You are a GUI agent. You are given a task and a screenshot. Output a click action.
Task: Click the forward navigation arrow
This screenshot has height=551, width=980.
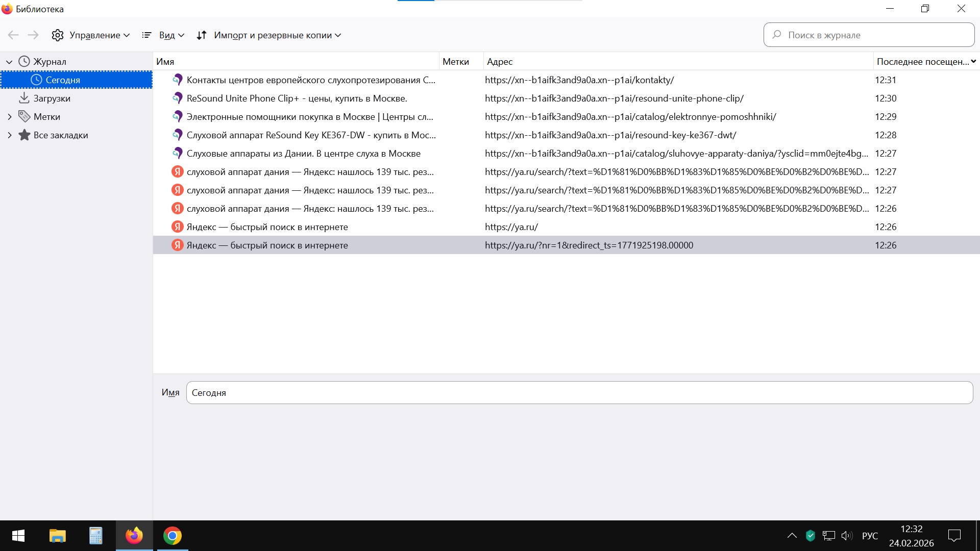pos(33,35)
